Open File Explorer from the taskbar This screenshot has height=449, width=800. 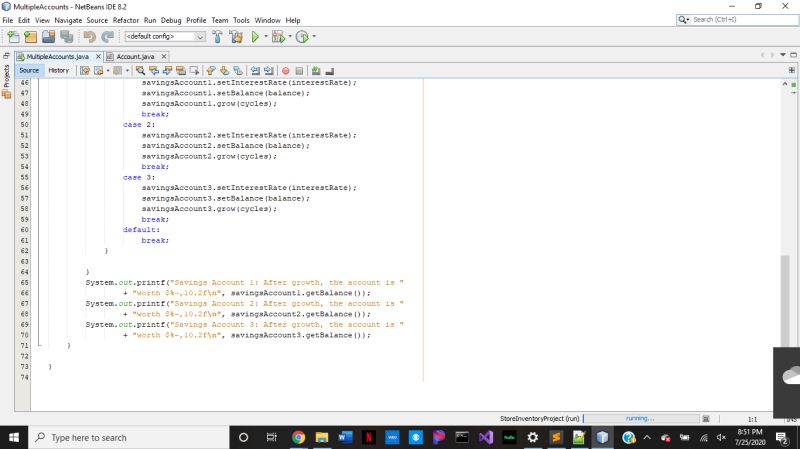(322, 437)
